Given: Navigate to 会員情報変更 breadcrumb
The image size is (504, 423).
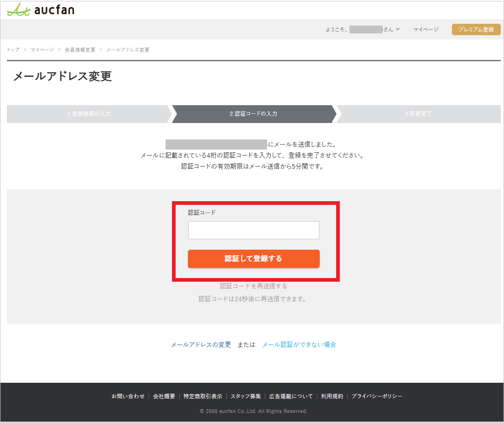Looking at the screenshot, I should (80, 50).
